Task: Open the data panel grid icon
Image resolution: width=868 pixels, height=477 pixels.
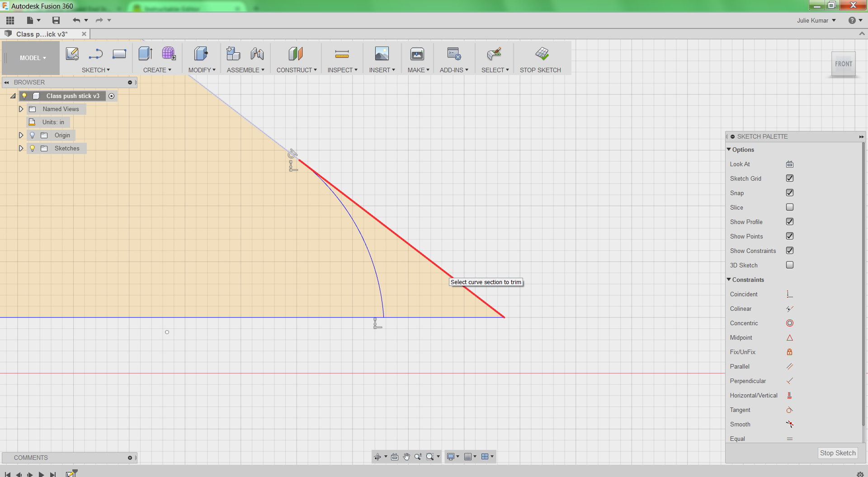Action: pyautogui.click(x=10, y=20)
